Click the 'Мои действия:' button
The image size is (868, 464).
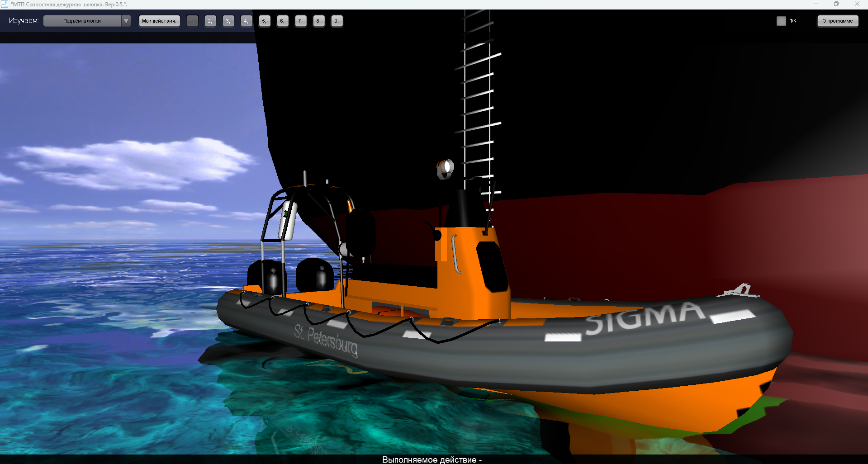pyautogui.click(x=159, y=21)
